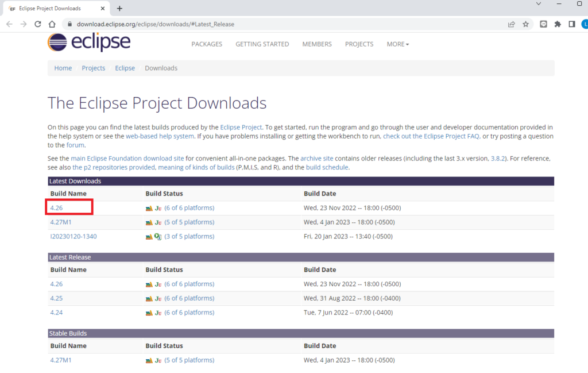This screenshot has width=588, height=373.
Task: Go back using the browser back arrow
Action: pyautogui.click(x=9, y=24)
